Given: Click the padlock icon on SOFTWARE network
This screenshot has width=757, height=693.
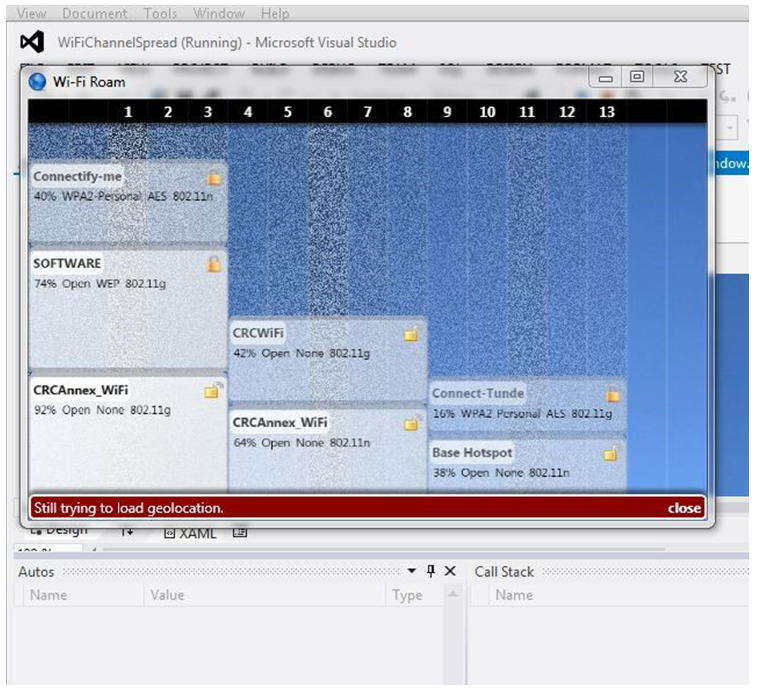Looking at the screenshot, I should (x=214, y=265).
